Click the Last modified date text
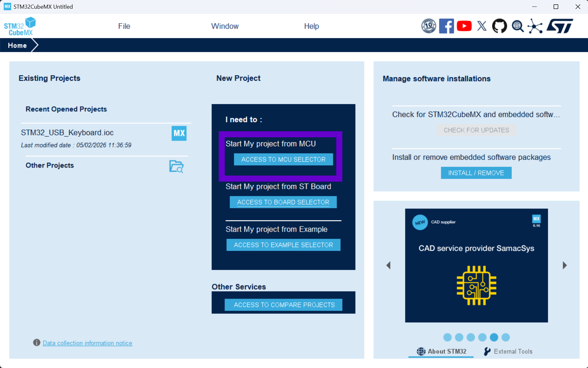Image resolution: width=588 pixels, height=368 pixels. click(x=76, y=145)
